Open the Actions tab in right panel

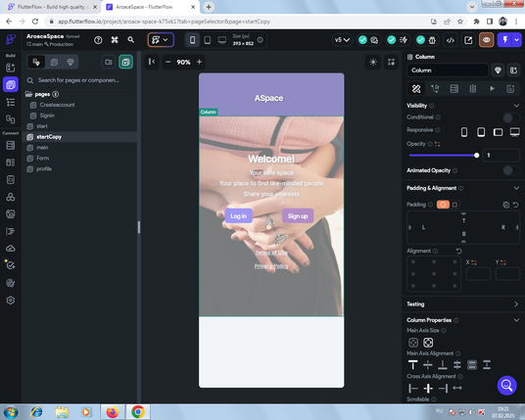tap(435, 89)
